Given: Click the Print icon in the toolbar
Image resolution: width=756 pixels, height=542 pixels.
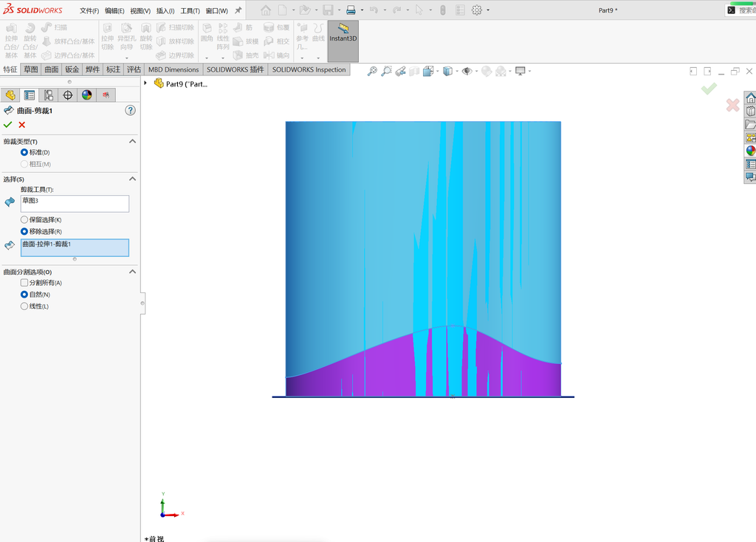Looking at the screenshot, I should [x=351, y=10].
